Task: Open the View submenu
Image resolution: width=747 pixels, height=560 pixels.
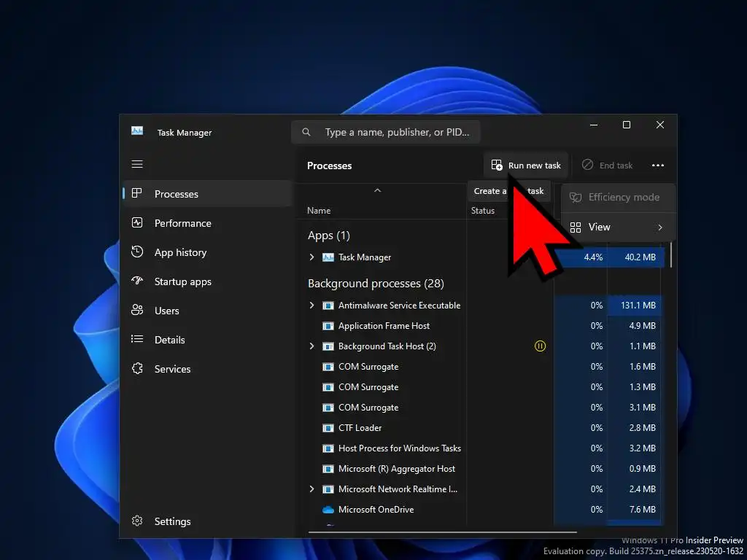Action: [619, 227]
